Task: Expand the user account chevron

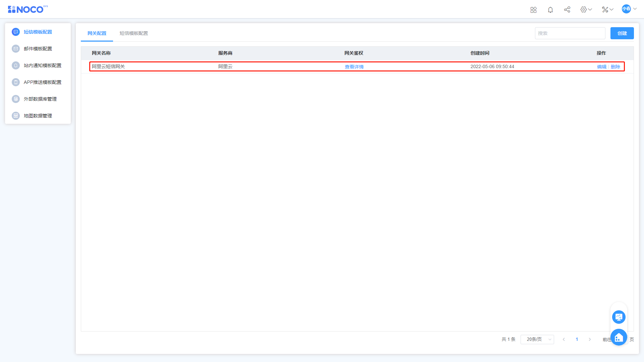Action: [635, 9]
